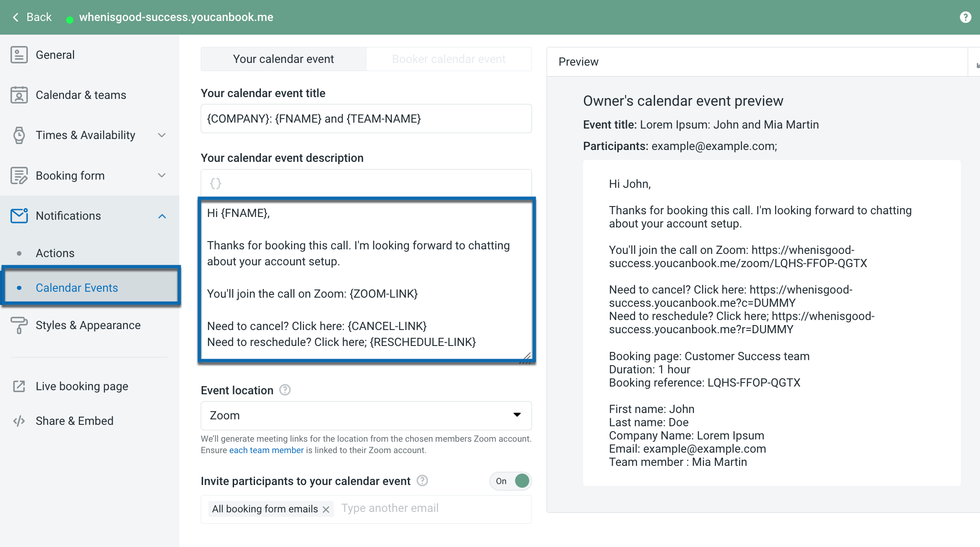Open Booking form via its icon
This screenshot has width=980, height=547.
19,175
